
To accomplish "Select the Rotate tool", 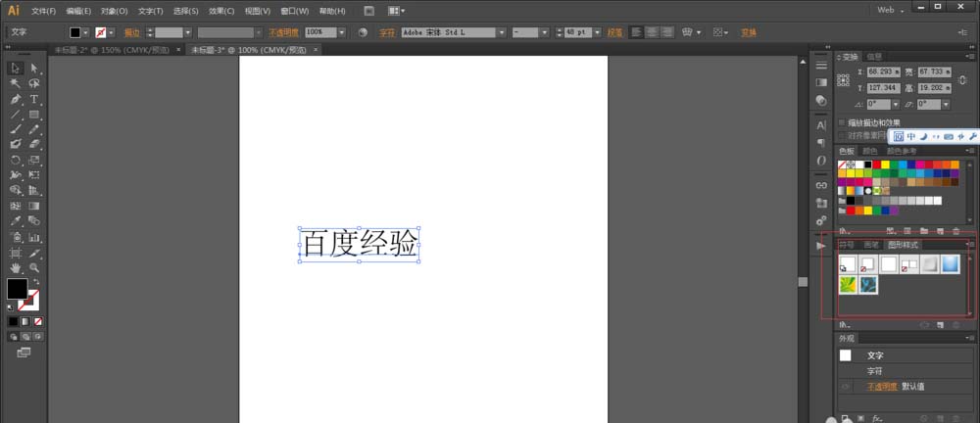I will pyautogui.click(x=17, y=160).
